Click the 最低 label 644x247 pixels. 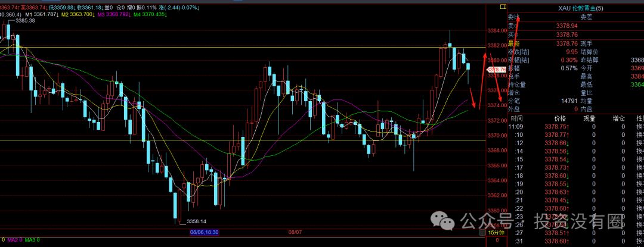[x=586, y=85]
